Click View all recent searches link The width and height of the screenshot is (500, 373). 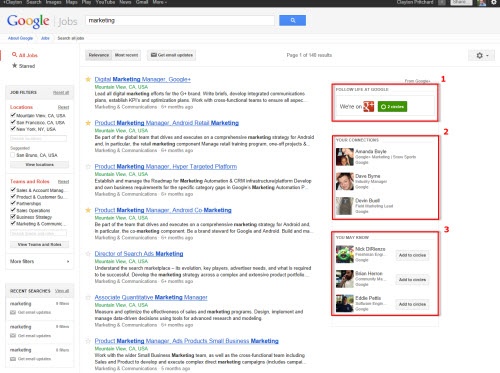(x=62, y=291)
